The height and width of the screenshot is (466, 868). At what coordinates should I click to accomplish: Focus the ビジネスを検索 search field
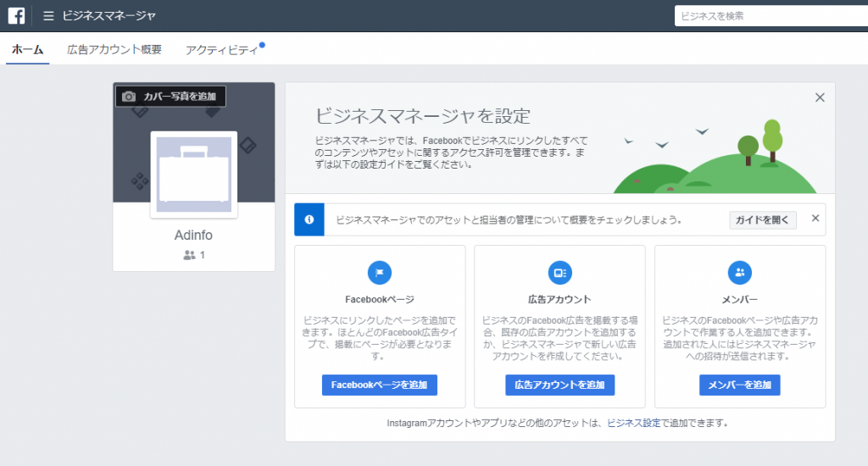771,16
